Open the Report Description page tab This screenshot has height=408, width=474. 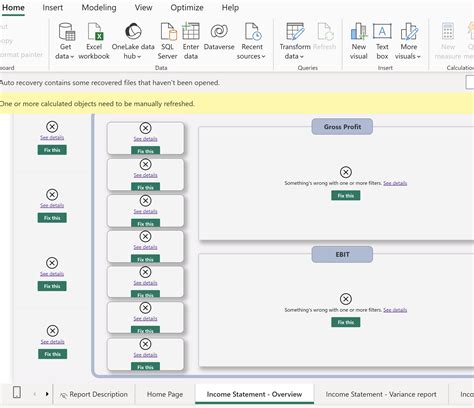pos(94,394)
